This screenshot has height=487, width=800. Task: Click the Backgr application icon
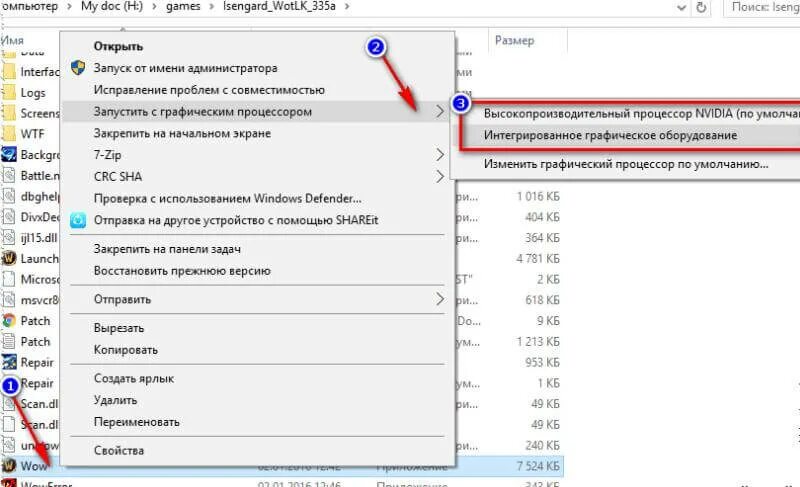click(x=9, y=155)
